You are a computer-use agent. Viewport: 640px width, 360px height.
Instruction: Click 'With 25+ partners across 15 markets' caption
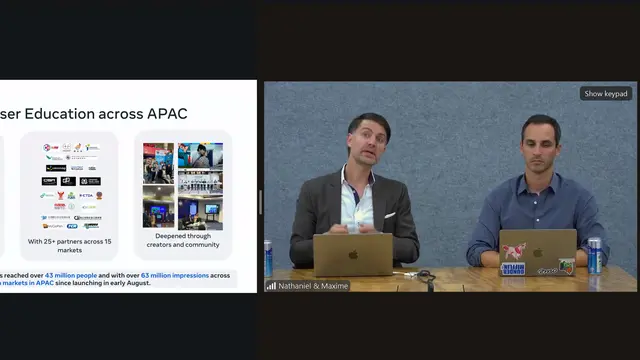[69, 246]
